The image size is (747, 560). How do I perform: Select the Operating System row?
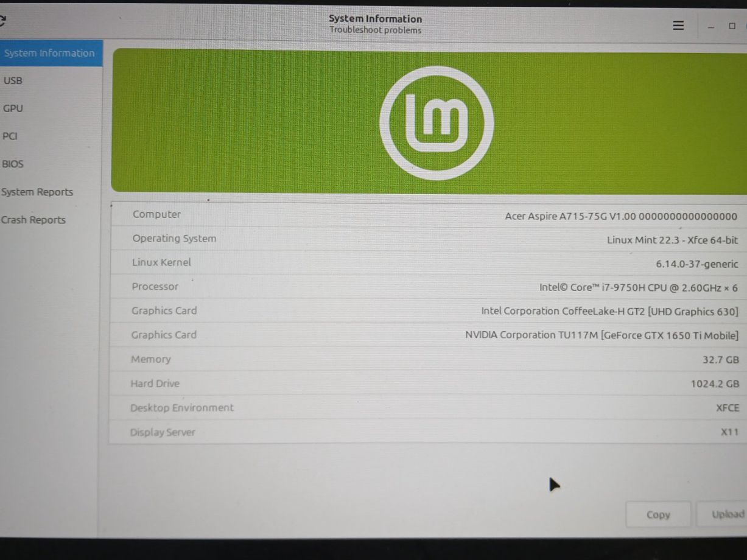(x=429, y=239)
